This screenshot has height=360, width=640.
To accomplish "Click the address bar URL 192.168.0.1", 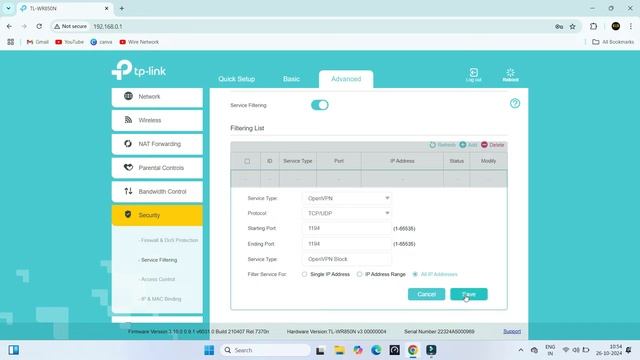I will point(108,27).
